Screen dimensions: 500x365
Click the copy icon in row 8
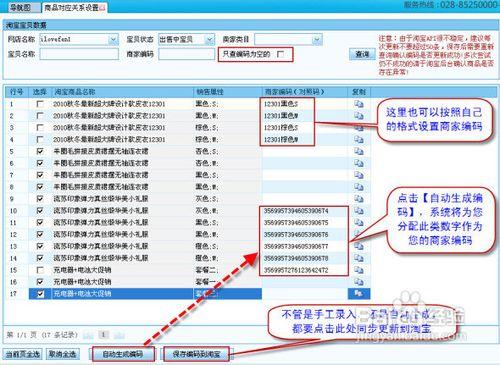tap(359, 187)
